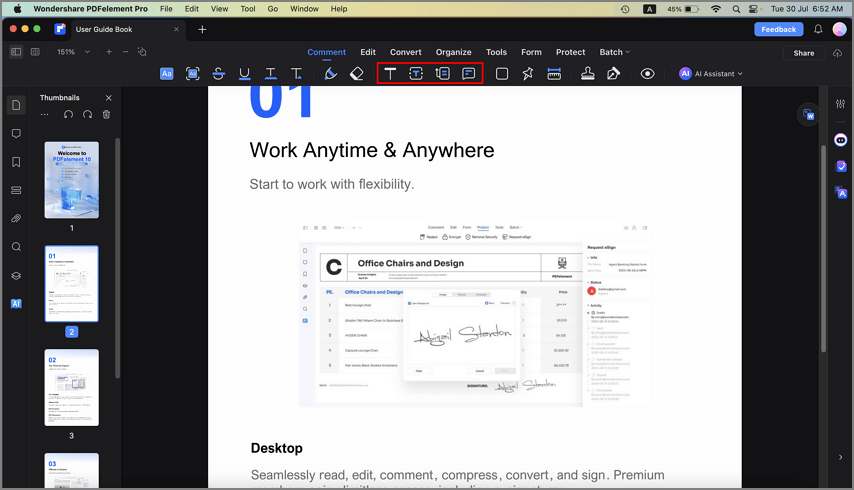Select the Area Highlight tool
Screen dimensions: 854x490
pyautogui.click(x=192, y=74)
